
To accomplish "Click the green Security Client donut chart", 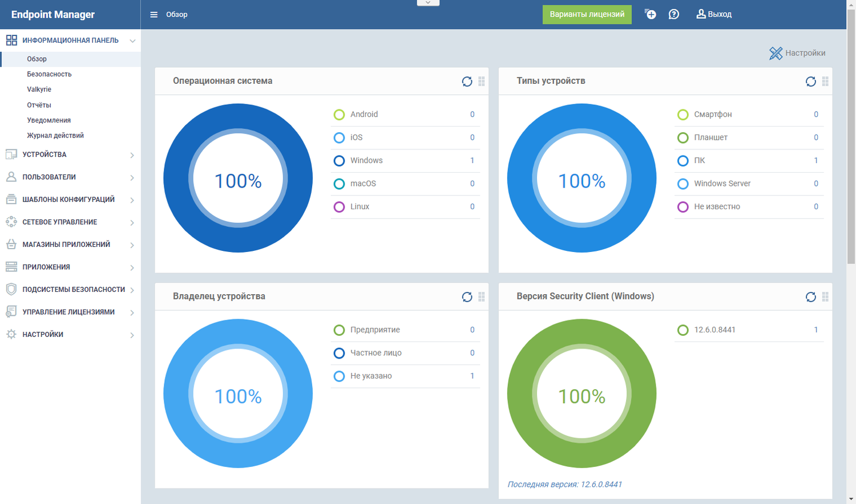I will pyautogui.click(x=582, y=393).
